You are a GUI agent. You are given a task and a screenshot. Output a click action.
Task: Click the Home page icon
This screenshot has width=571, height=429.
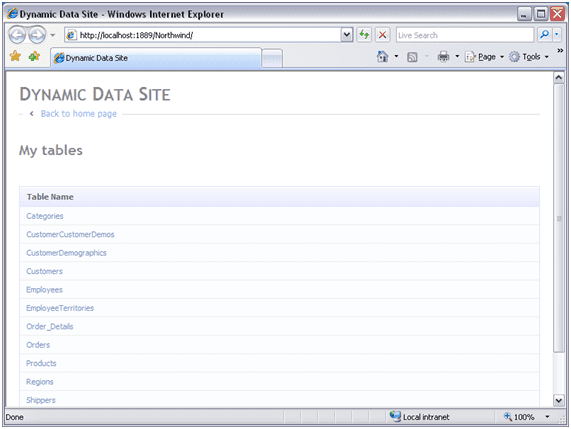pos(382,56)
